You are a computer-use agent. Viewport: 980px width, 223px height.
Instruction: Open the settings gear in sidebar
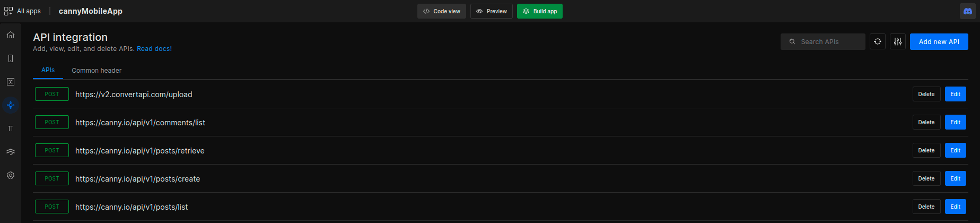coord(11,175)
